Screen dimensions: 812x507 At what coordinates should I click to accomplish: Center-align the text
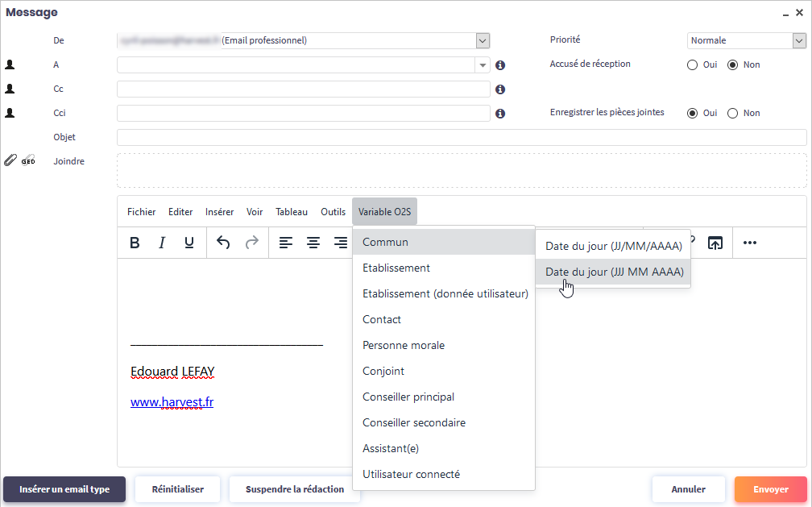click(313, 243)
